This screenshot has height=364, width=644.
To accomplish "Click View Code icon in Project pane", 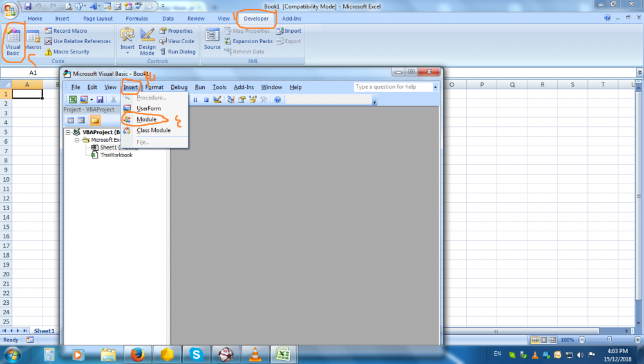I will tap(71, 120).
